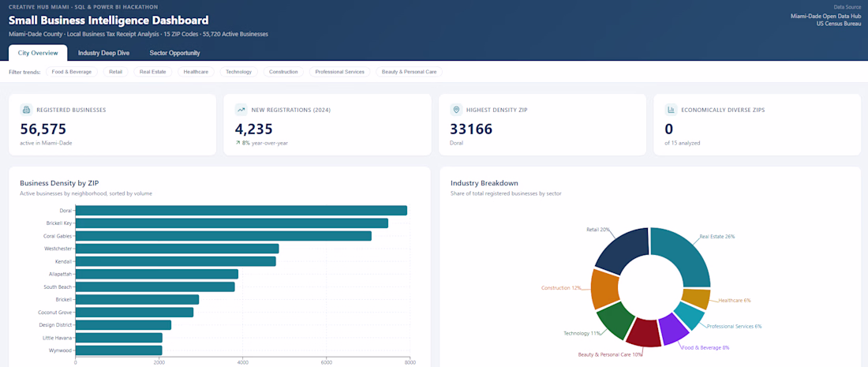
Task: Click the 4,235 new registrations value
Action: pos(254,129)
